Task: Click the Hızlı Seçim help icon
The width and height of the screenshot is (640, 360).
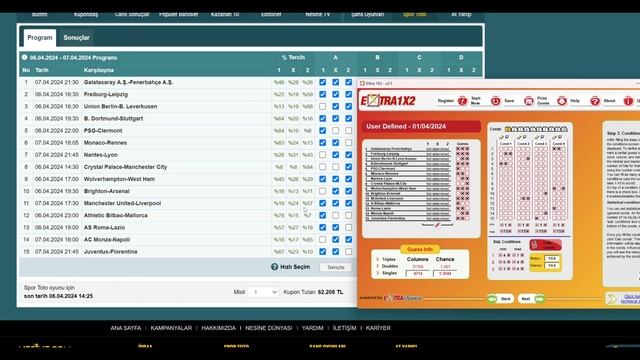Action: [274, 267]
